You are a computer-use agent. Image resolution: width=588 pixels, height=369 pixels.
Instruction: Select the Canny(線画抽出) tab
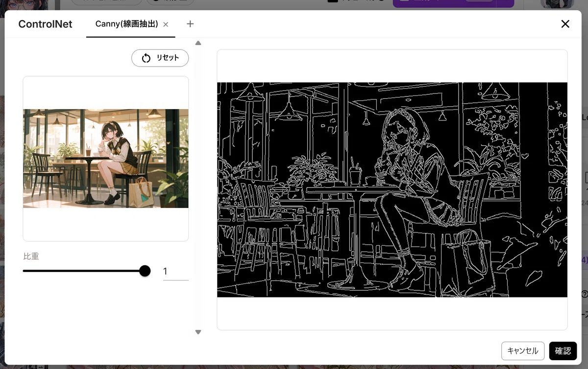(126, 24)
